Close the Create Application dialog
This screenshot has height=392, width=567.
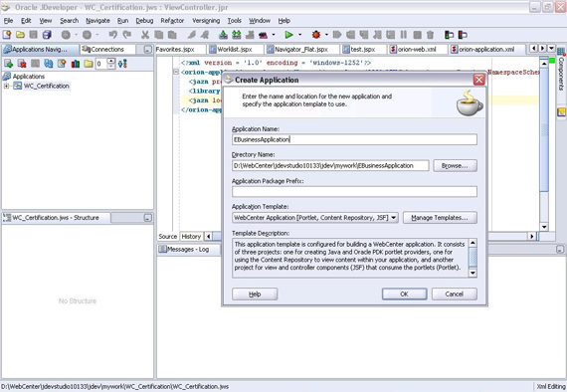(479, 80)
